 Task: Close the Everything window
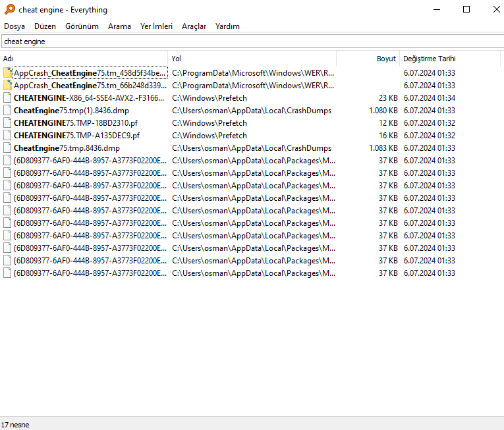coord(496,9)
